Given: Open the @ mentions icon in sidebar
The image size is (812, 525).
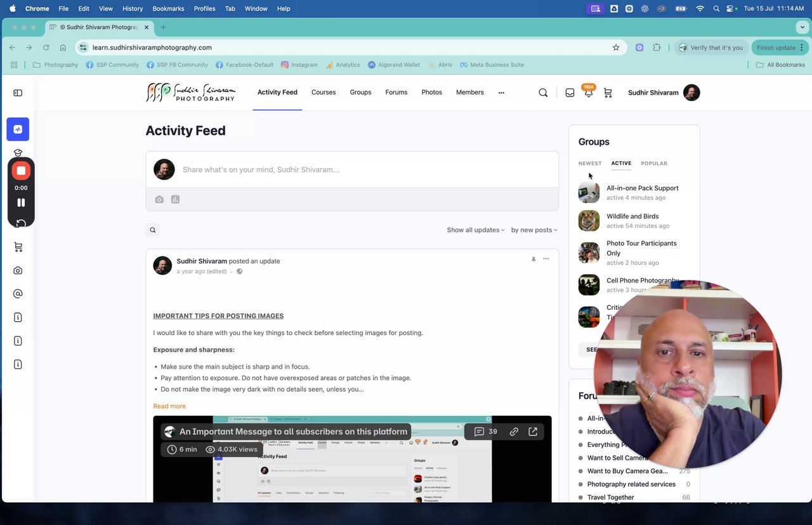Looking at the screenshot, I should [18, 294].
